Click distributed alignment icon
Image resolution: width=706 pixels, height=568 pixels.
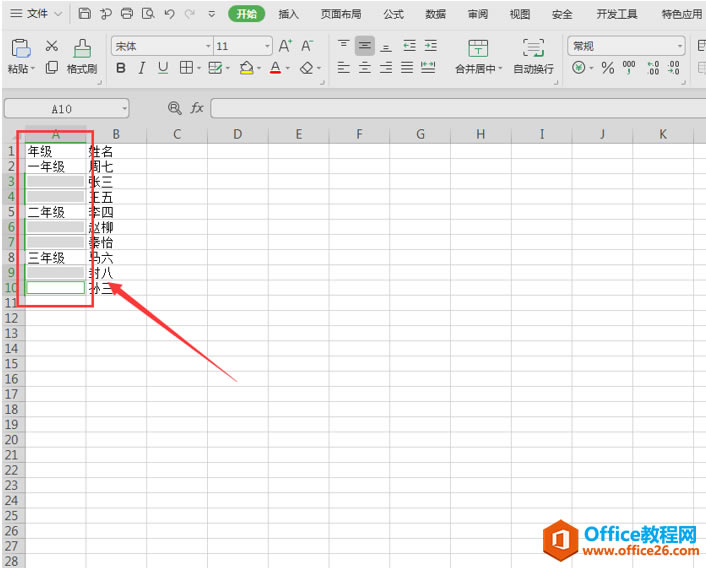click(428, 68)
